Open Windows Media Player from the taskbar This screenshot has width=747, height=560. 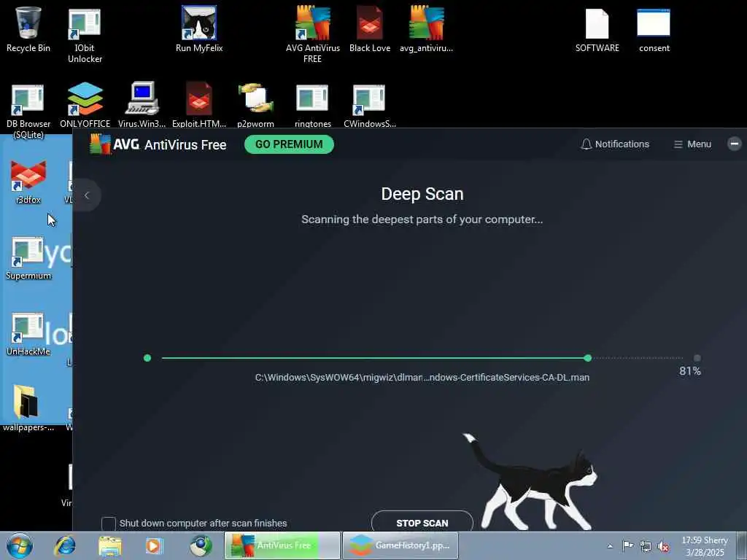(155, 545)
